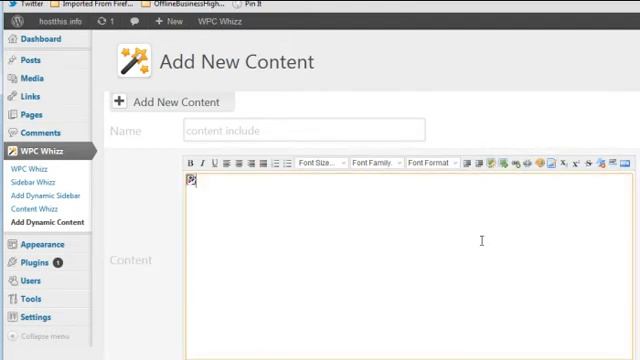Image resolution: width=640 pixels, height=360 pixels.
Task: Insert a numbered list
Action: click(x=276, y=163)
